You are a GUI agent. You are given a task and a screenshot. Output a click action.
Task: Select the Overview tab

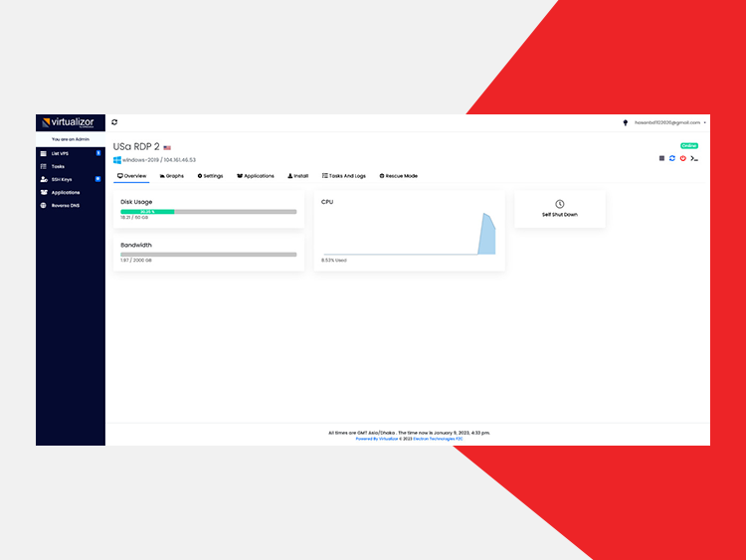pyautogui.click(x=131, y=176)
